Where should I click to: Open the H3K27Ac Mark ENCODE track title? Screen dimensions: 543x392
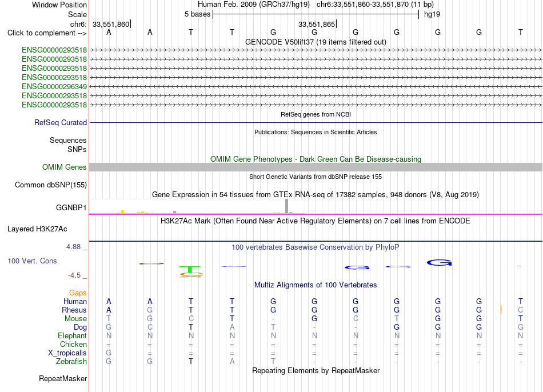click(316, 221)
